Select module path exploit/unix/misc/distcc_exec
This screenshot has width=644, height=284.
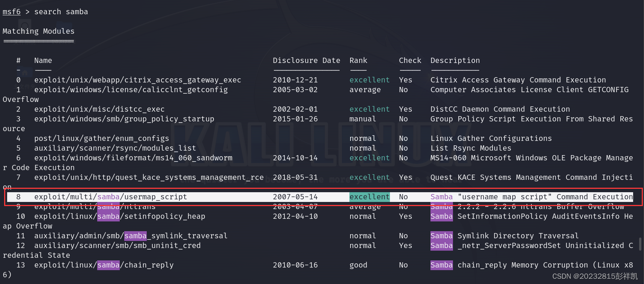point(99,109)
